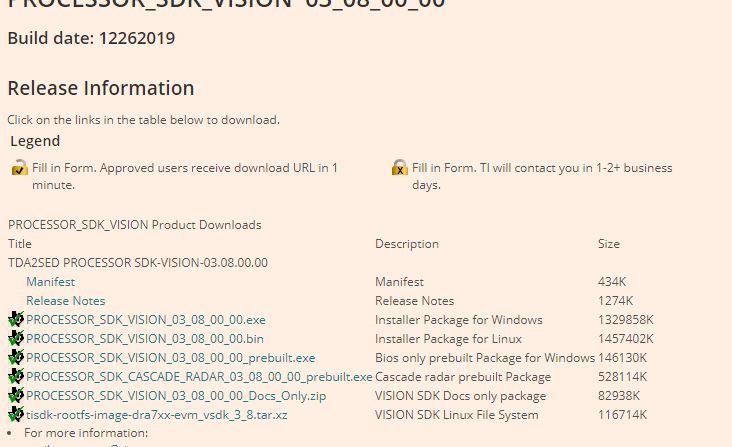Click the TI-contact padlock legend icon
732x447 pixels.
pos(400,168)
